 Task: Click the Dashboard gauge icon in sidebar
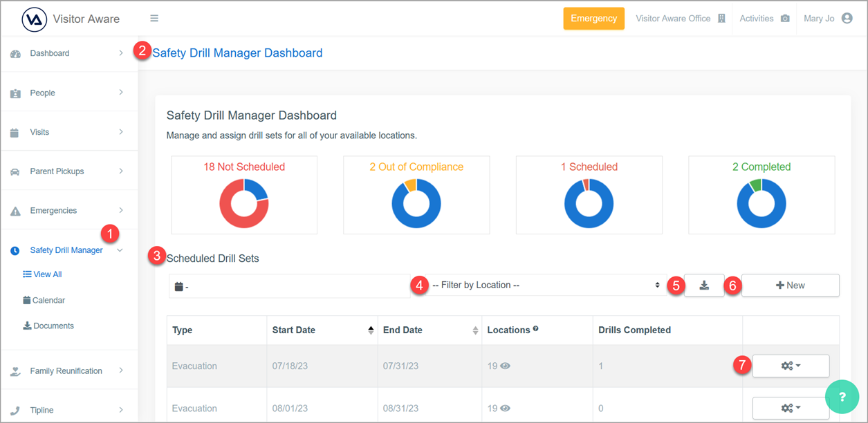15,54
